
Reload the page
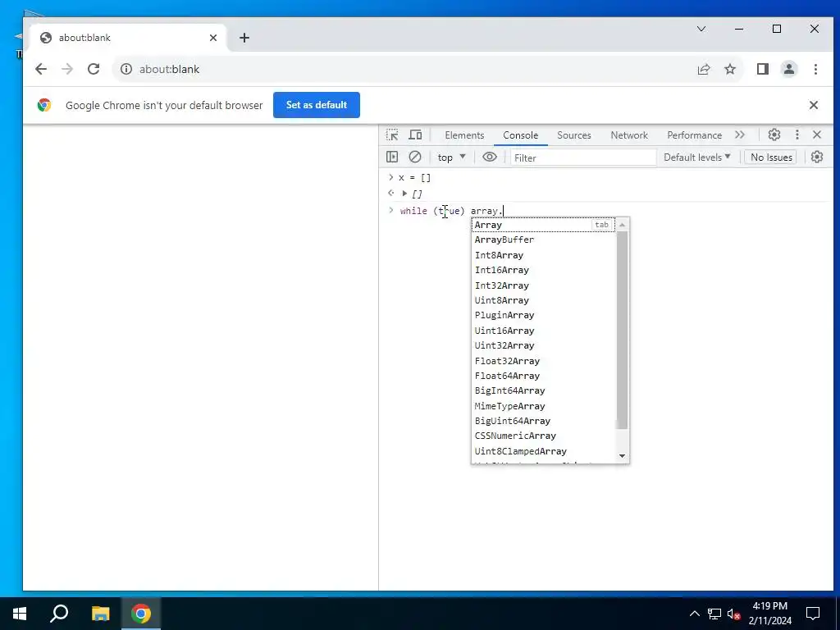[x=94, y=69]
